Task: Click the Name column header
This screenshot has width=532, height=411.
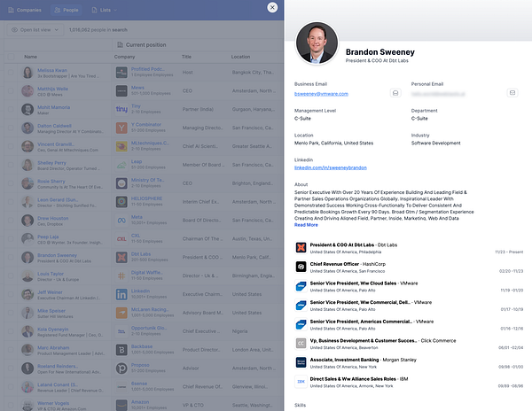Action: [30, 57]
